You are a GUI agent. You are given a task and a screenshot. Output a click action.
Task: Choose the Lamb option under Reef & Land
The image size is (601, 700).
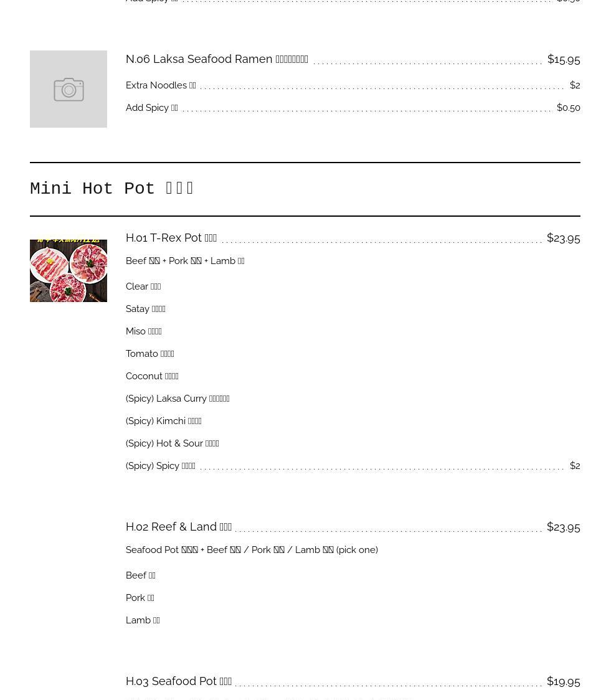pos(143,620)
